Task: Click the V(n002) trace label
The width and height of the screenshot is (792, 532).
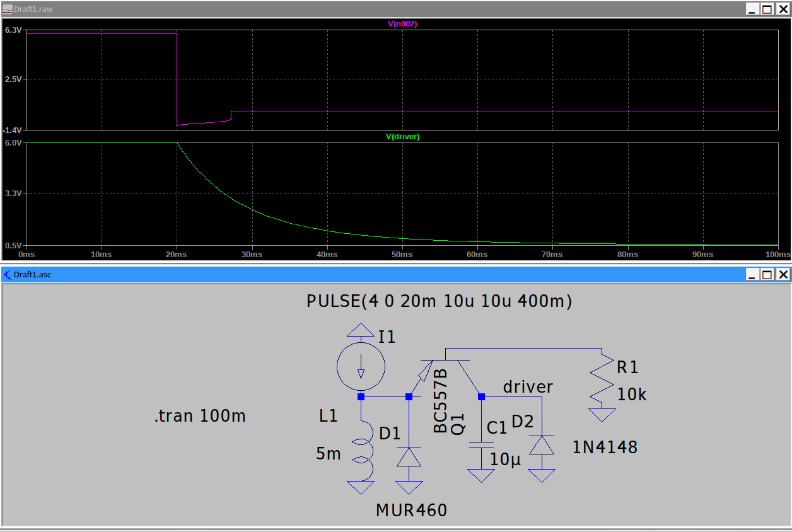Action: pos(402,24)
